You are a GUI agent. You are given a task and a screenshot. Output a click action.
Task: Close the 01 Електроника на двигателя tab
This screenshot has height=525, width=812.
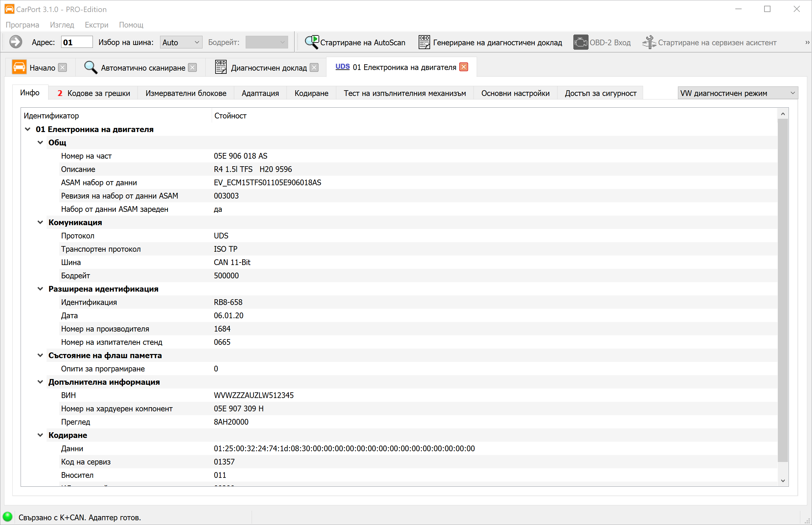click(464, 67)
